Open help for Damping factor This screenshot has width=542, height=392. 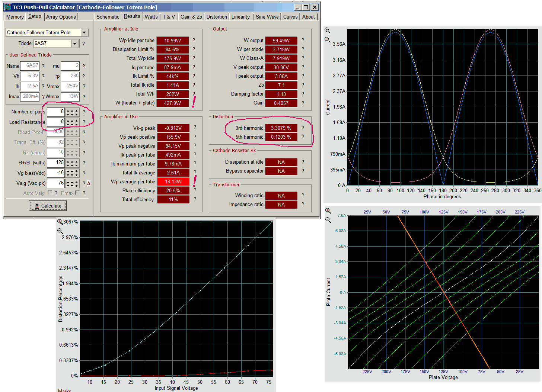pos(303,94)
